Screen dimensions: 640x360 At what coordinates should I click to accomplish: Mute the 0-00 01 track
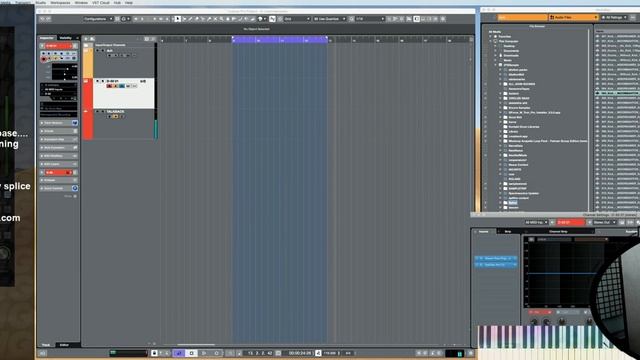pos(98,81)
